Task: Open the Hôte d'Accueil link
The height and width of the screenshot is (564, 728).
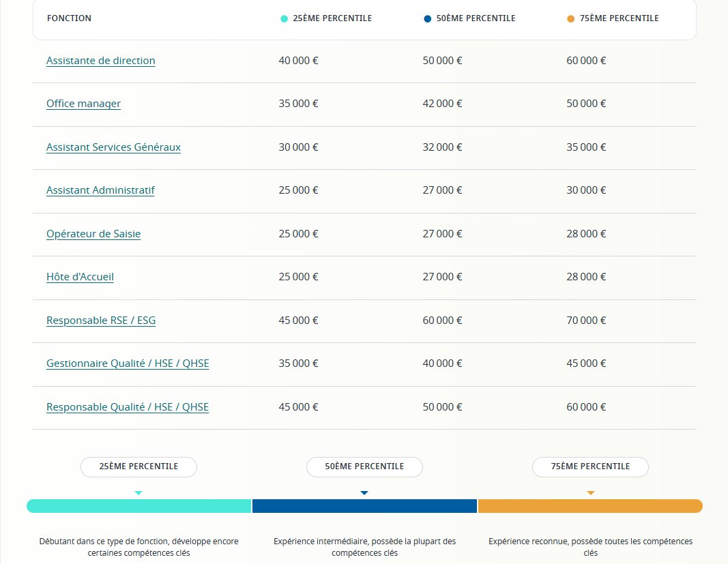Action: [x=80, y=277]
